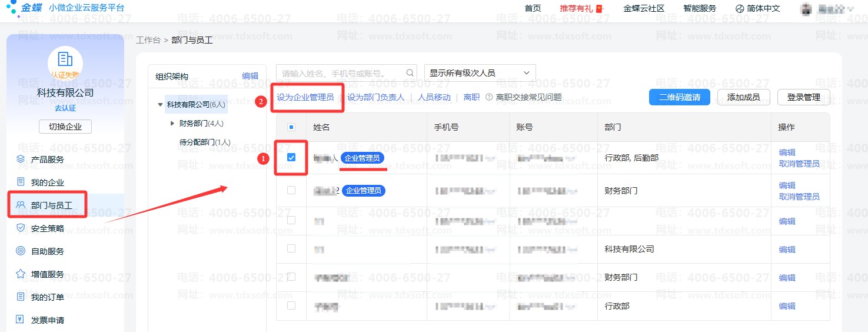This screenshot has height=332, width=868.
Task: Click 取消管理员 link in first employee row
Action: (799, 164)
